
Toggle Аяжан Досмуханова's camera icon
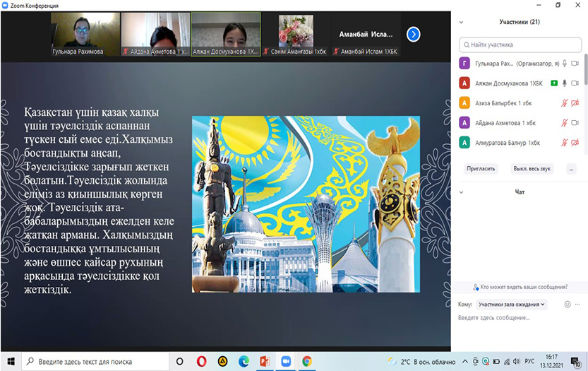[x=575, y=83]
